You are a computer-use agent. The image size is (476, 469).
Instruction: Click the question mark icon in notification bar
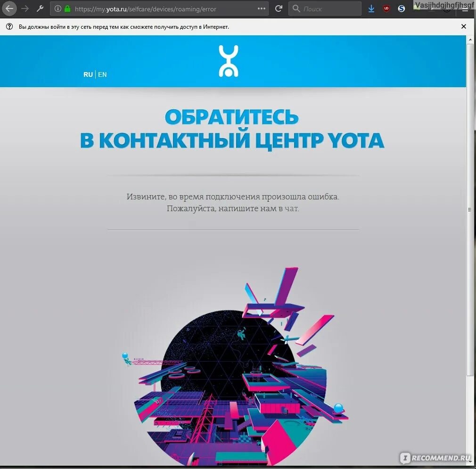pyautogui.click(x=9, y=26)
